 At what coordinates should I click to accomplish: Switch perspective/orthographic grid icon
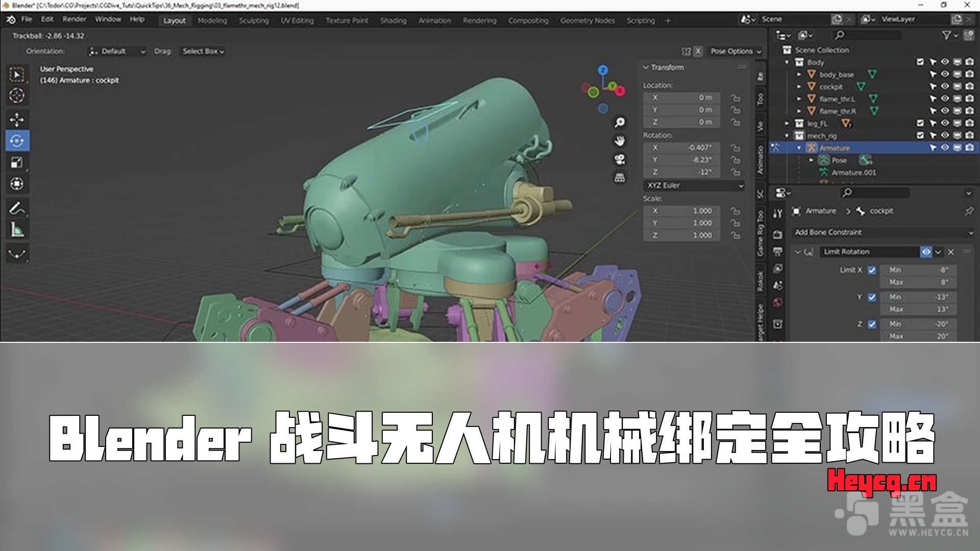620,178
